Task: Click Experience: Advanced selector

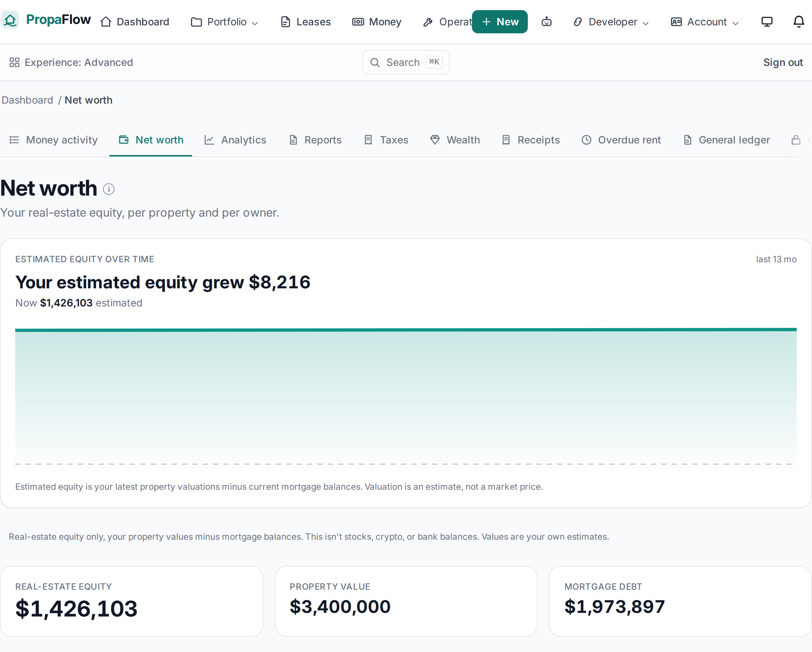Action: [71, 62]
